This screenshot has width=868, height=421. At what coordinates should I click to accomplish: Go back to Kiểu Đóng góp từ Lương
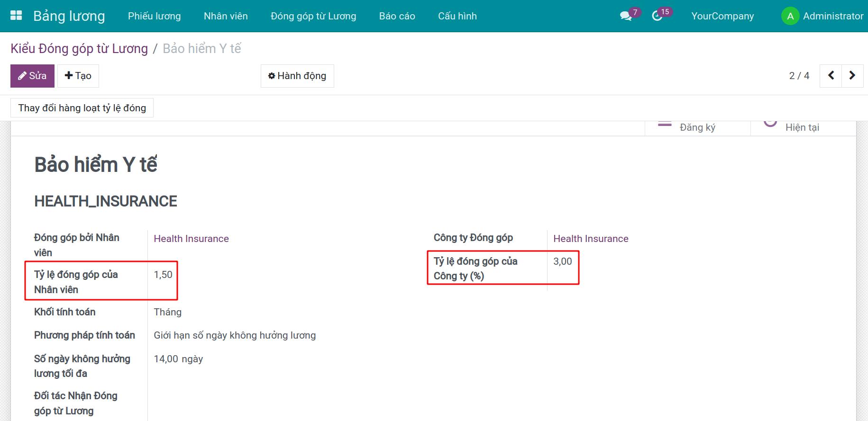[x=79, y=49]
